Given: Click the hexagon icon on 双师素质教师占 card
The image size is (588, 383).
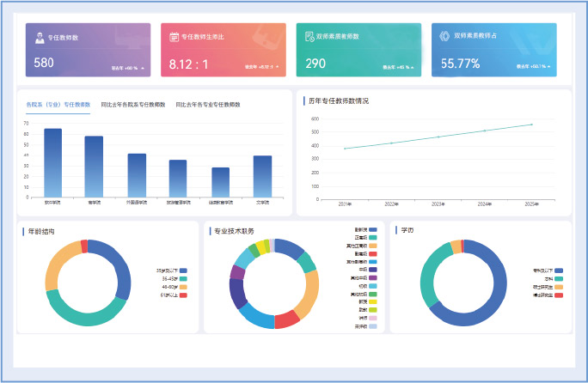Looking at the screenshot, I should 444,37.
